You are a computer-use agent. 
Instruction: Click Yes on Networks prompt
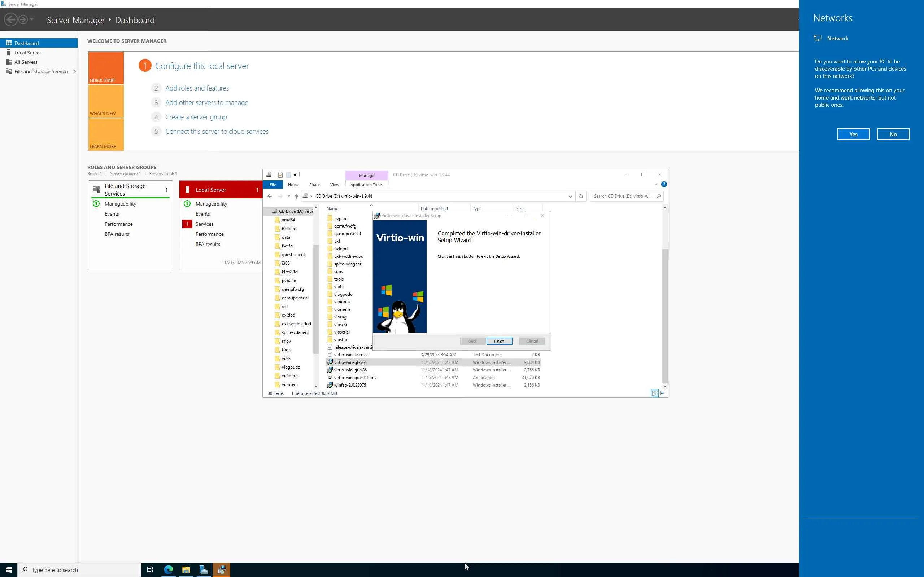coord(853,134)
